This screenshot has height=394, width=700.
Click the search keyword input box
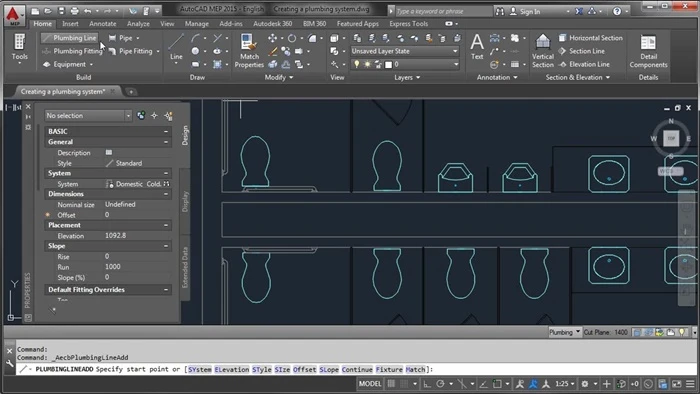(x=443, y=11)
